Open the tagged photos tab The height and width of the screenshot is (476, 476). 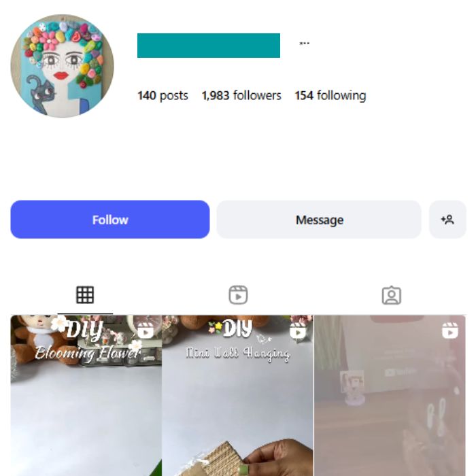tap(391, 295)
